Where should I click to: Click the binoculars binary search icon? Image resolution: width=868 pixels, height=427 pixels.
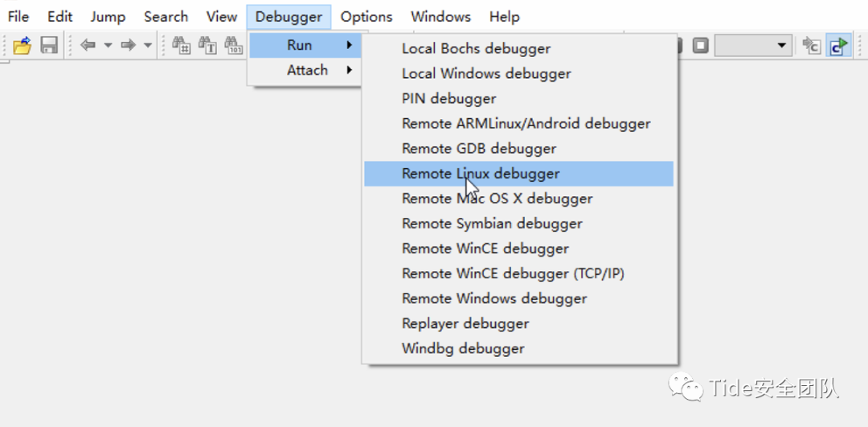[x=234, y=45]
